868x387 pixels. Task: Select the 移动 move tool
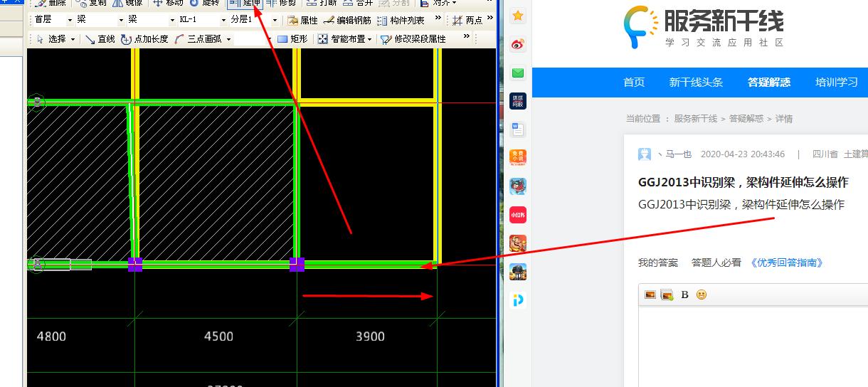tap(168, 3)
